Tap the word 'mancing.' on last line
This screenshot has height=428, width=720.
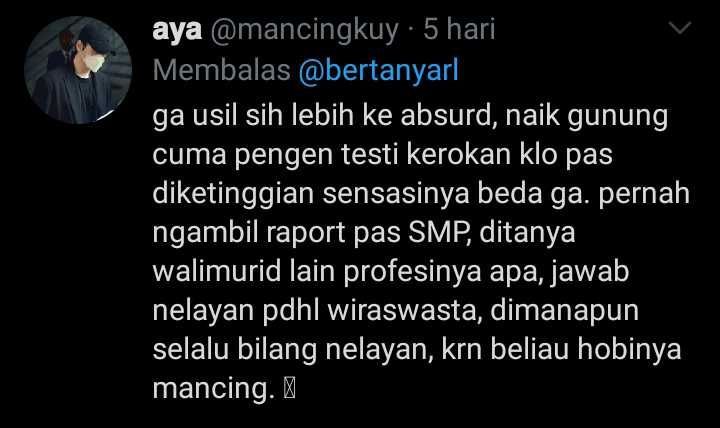214,389
